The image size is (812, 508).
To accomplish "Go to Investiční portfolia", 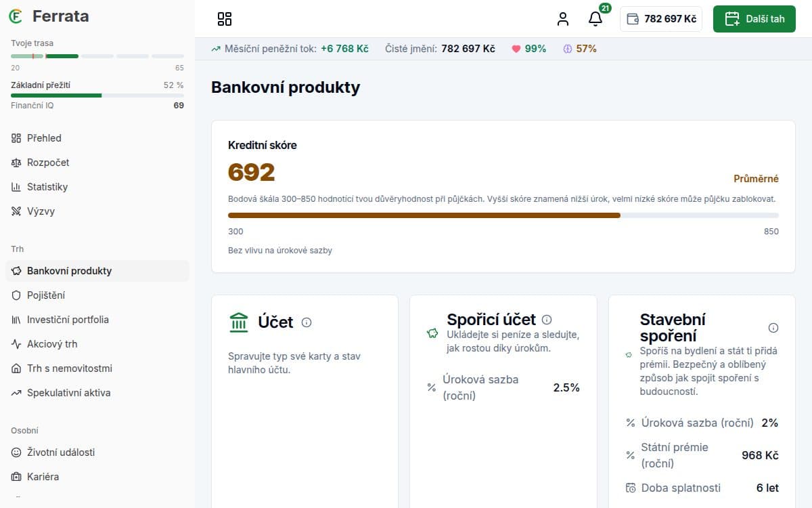I will point(97,320).
